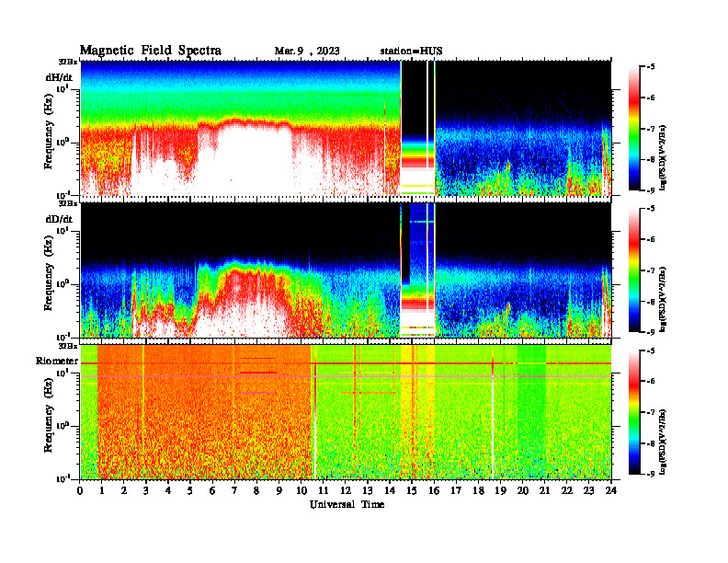Image resolution: width=728 pixels, height=563 pixels.
Task: Click the "dD/dt" panel label
Action: point(59,219)
